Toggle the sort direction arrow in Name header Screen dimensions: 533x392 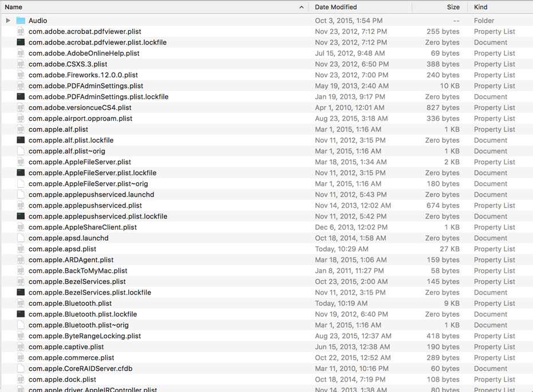(x=301, y=7)
